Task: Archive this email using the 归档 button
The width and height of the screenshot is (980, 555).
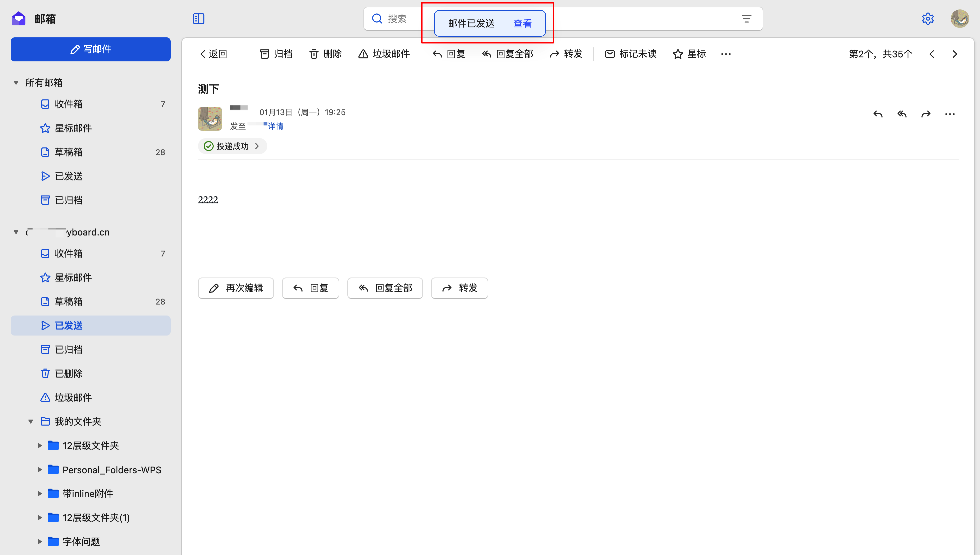Action: [276, 54]
